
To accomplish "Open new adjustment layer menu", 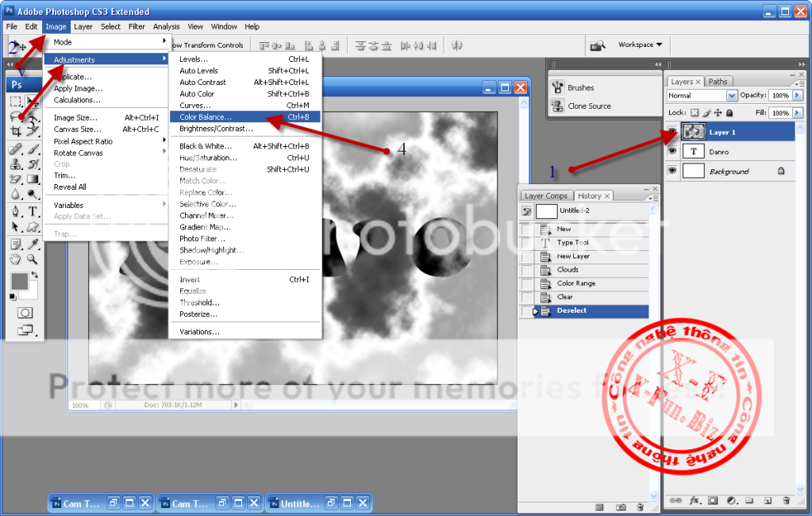I will 731,500.
